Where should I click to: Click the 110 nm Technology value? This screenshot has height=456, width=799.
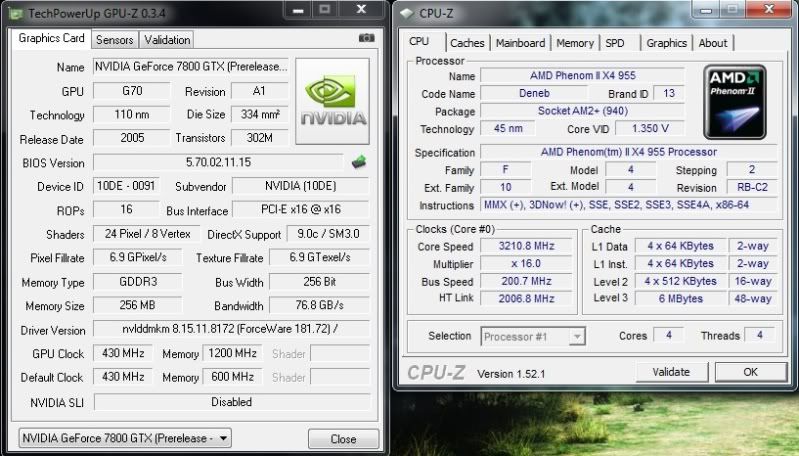click(131, 114)
